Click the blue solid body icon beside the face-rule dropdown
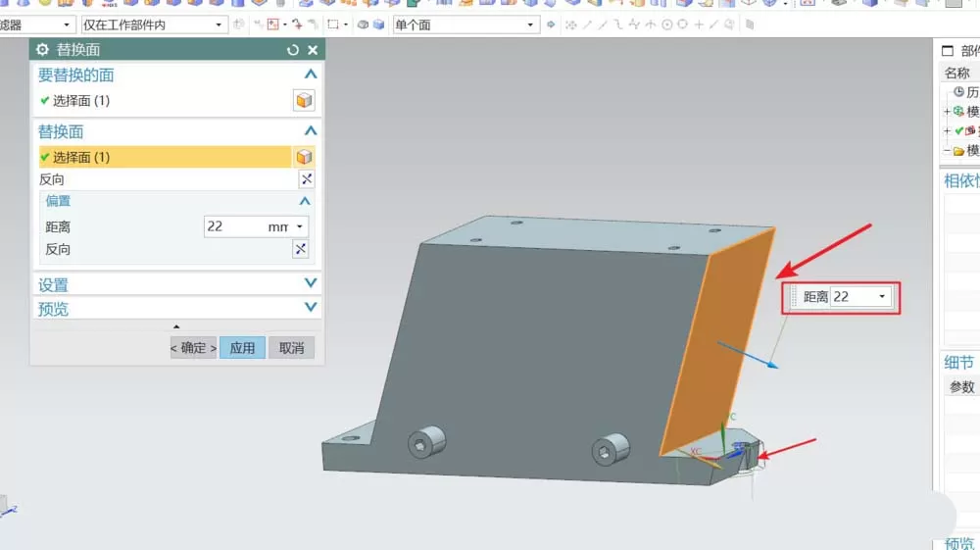This screenshot has width=980, height=550. pyautogui.click(x=378, y=25)
